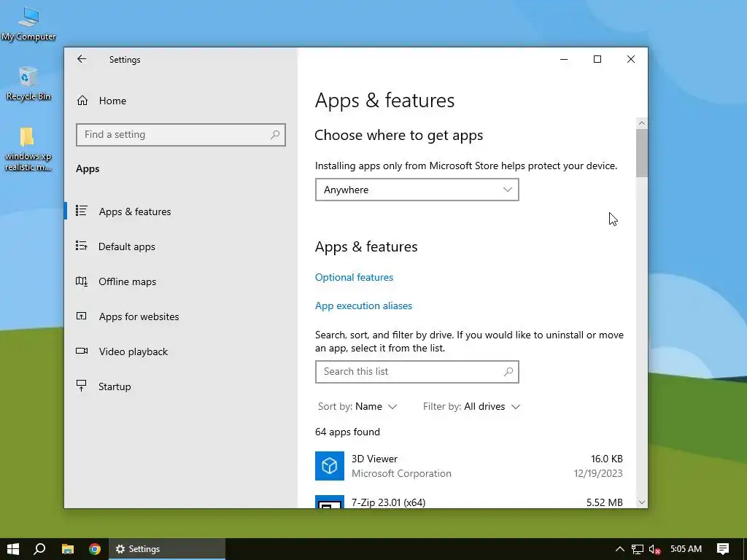Click the 3D Viewer app icon
Image resolution: width=747 pixels, height=560 pixels.
330,466
